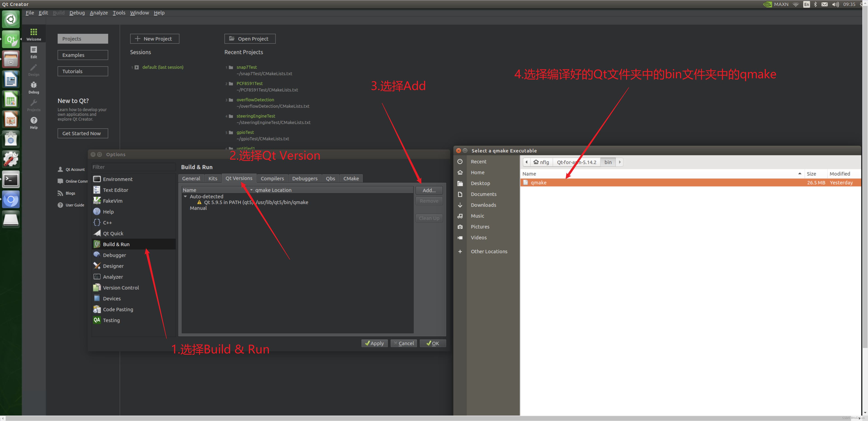
Task: Select the qmake file row
Action: (690, 182)
